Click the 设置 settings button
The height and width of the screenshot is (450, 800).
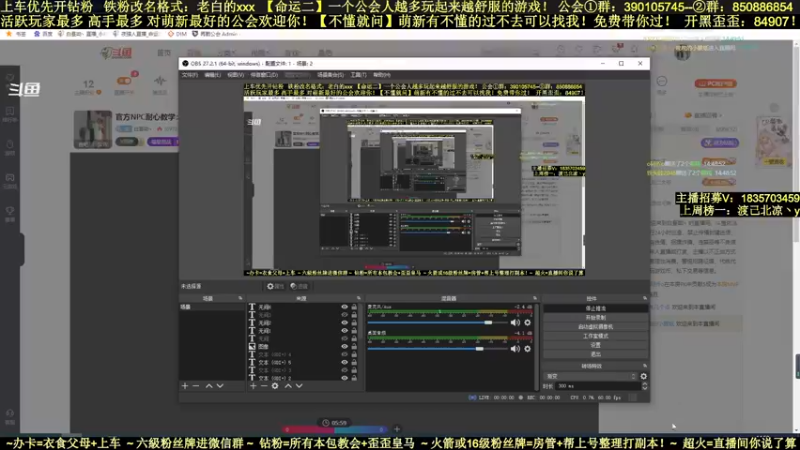(x=595, y=345)
